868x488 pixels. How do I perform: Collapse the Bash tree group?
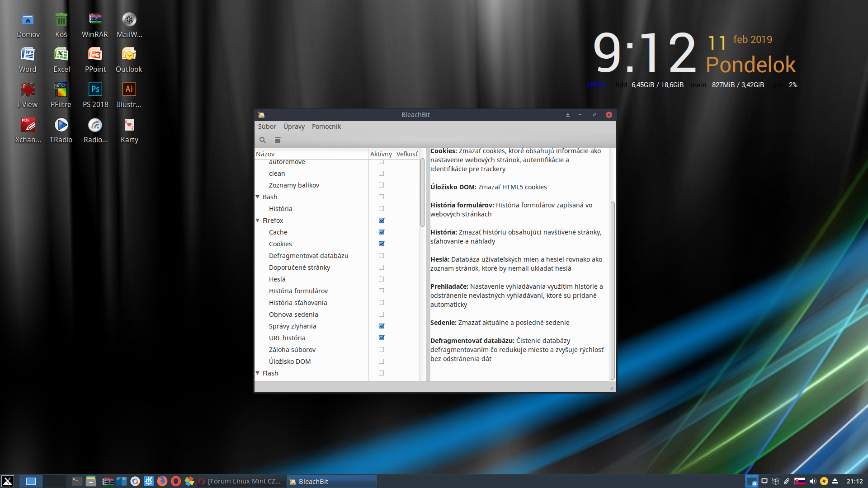click(258, 197)
